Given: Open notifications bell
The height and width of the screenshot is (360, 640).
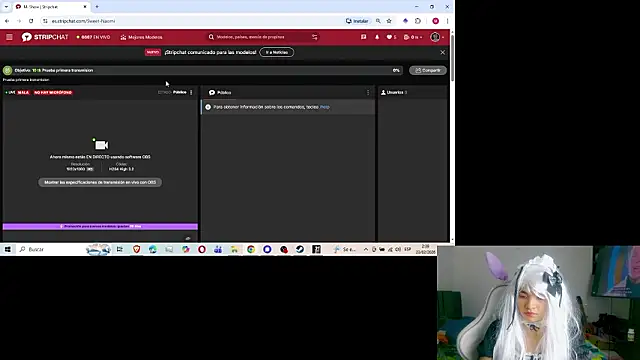Looking at the screenshot, I should click(x=377, y=37).
